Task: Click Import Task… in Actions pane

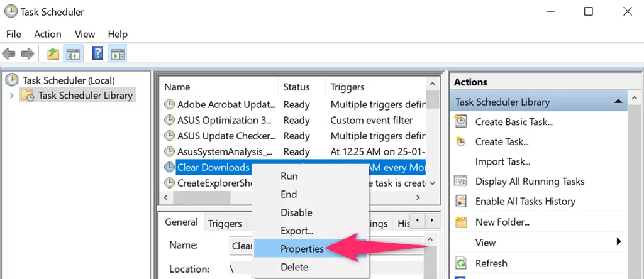Action: point(502,161)
